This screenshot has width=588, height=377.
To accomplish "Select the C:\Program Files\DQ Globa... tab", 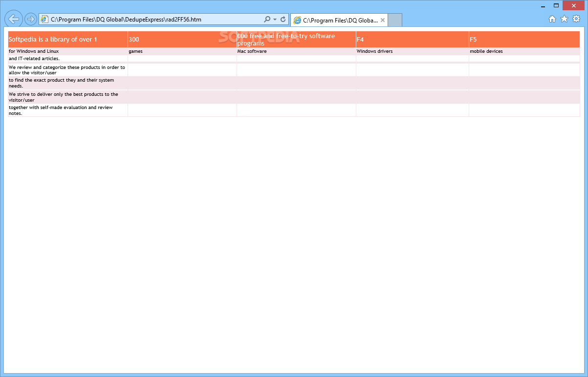I will click(x=339, y=20).
